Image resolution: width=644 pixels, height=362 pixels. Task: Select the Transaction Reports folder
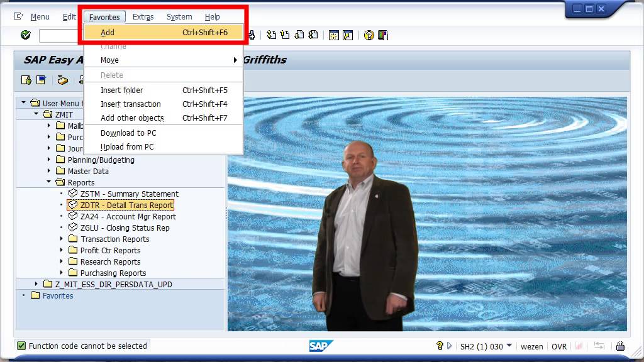coord(114,239)
